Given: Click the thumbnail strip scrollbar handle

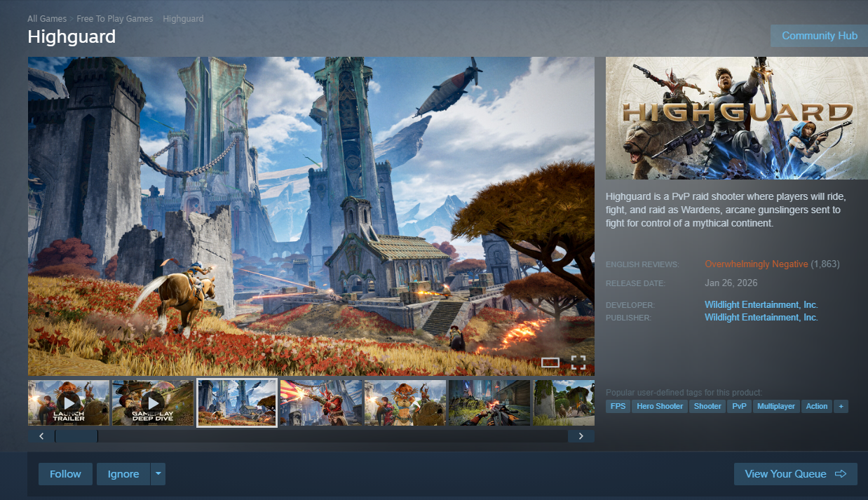Looking at the screenshot, I should 76,436.
